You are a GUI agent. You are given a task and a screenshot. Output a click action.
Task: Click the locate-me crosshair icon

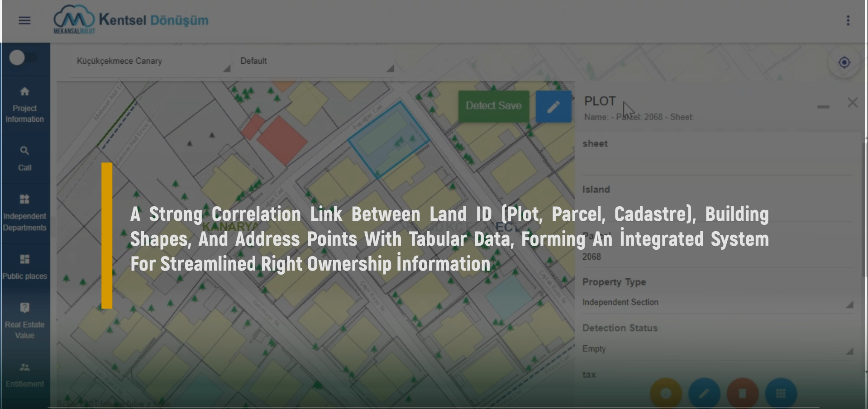[x=844, y=62]
